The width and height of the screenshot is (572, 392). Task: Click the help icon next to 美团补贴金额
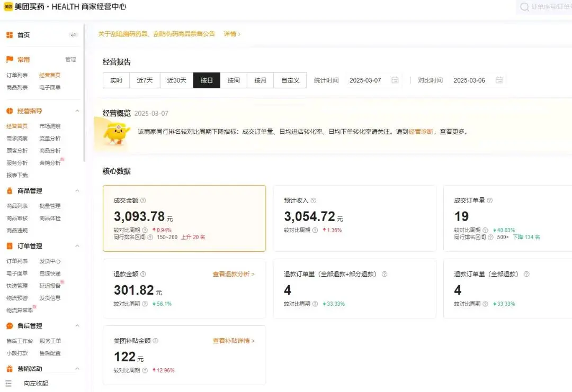pos(155,341)
